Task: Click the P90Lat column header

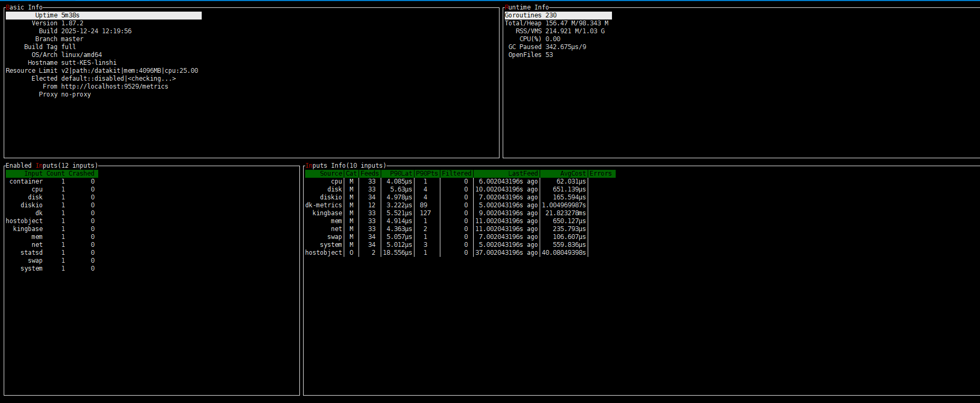Action: (x=401, y=174)
